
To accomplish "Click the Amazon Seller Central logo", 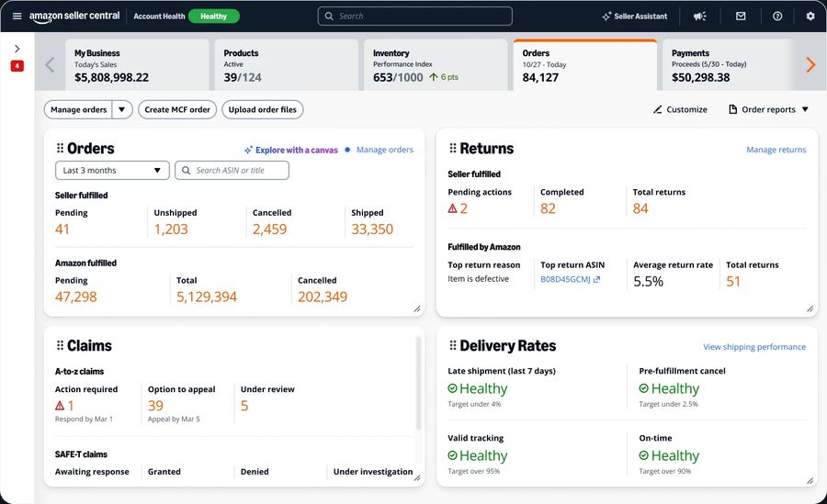I will pos(74,17).
